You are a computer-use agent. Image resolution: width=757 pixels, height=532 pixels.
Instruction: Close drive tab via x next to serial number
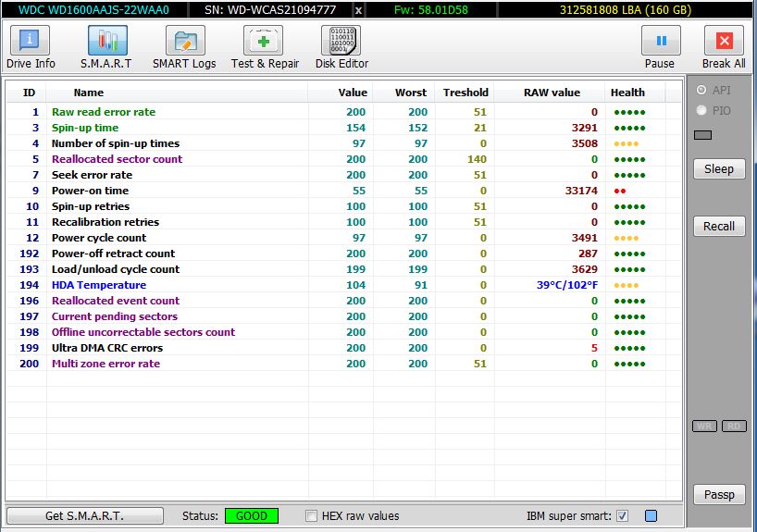[358, 10]
